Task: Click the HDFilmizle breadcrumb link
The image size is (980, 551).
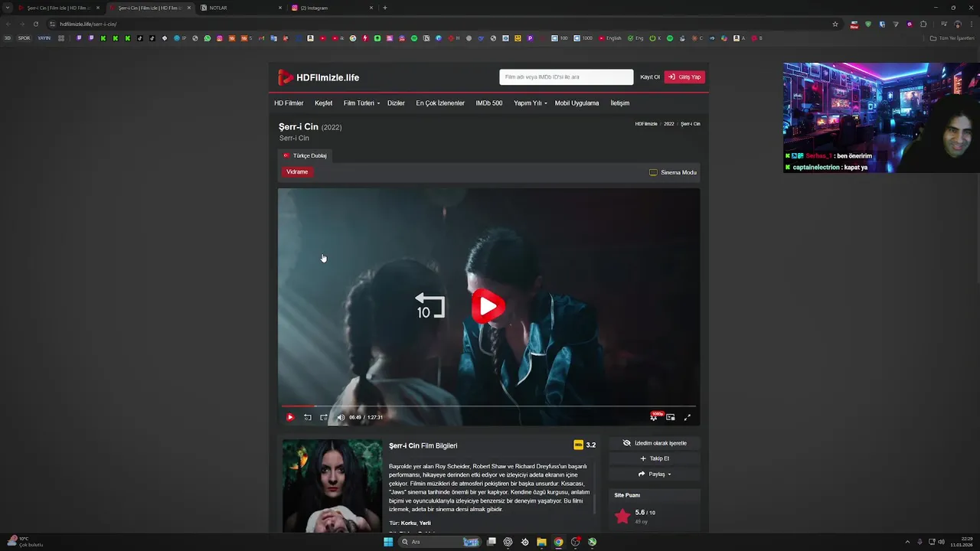Action: pyautogui.click(x=646, y=124)
